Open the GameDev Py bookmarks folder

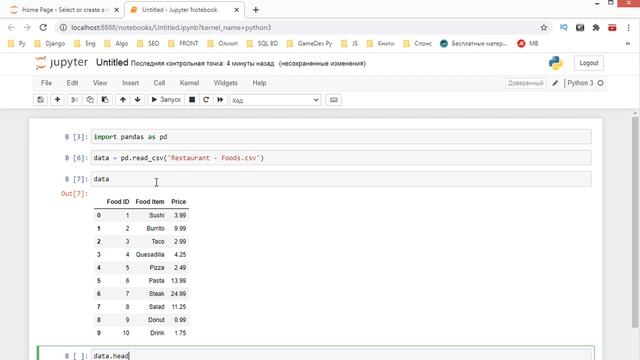309,44
